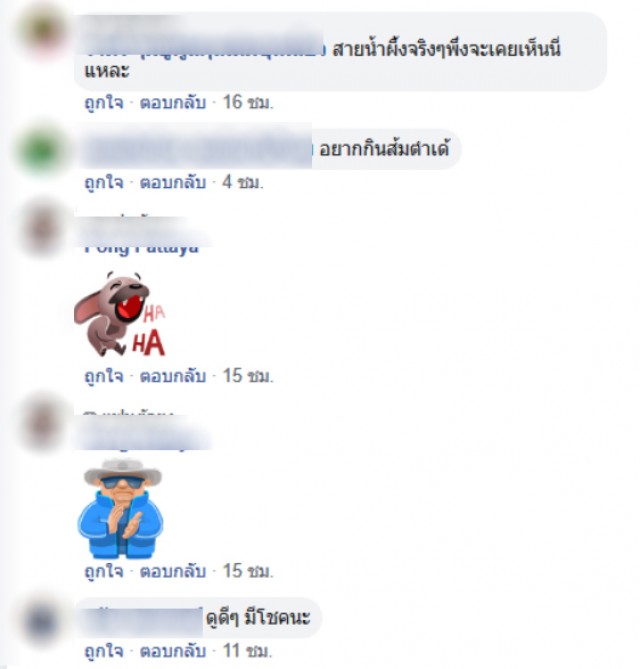Reply to the ดูดีๆ มีโชคนะ comment

173,651
